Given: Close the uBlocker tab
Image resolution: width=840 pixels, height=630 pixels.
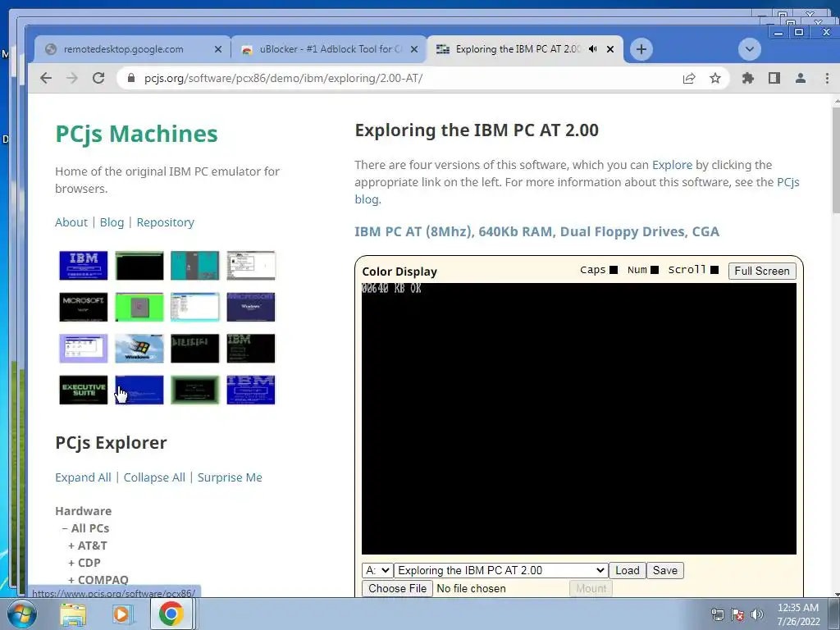Looking at the screenshot, I should (414, 49).
